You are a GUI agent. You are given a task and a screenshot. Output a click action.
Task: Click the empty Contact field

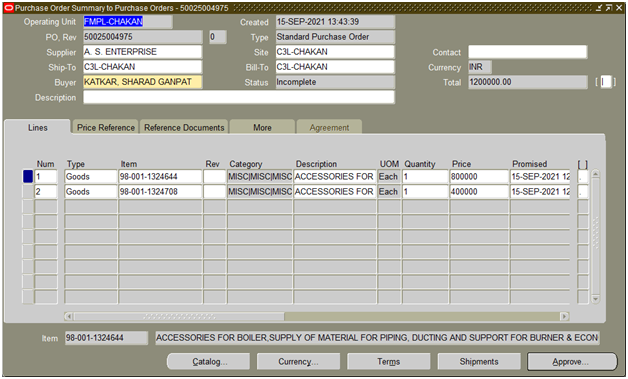click(528, 52)
